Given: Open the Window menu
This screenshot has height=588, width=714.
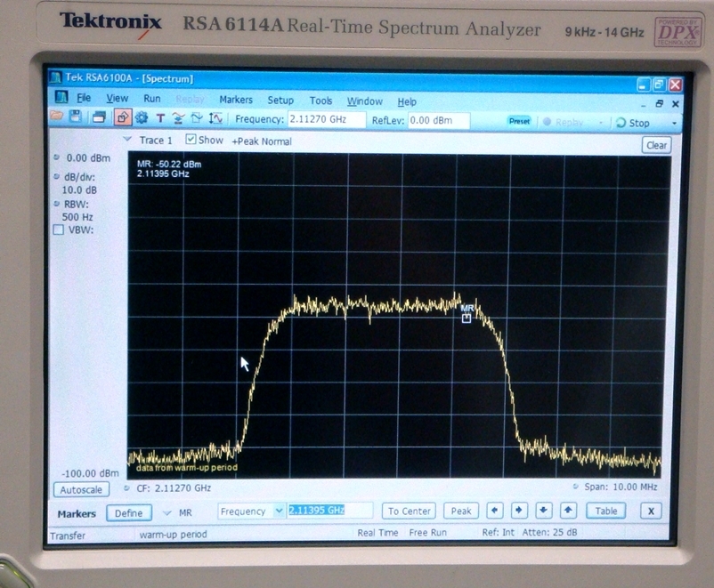Looking at the screenshot, I should [x=365, y=101].
